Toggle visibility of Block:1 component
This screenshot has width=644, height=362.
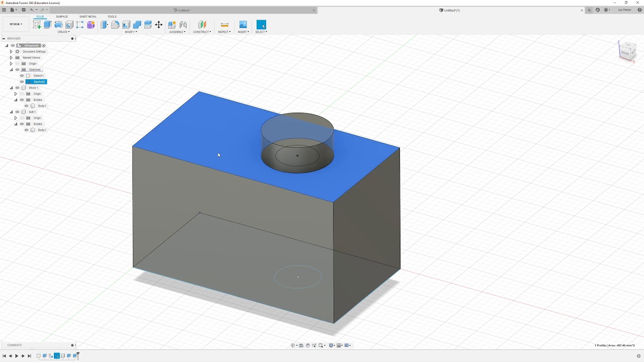click(17, 88)
